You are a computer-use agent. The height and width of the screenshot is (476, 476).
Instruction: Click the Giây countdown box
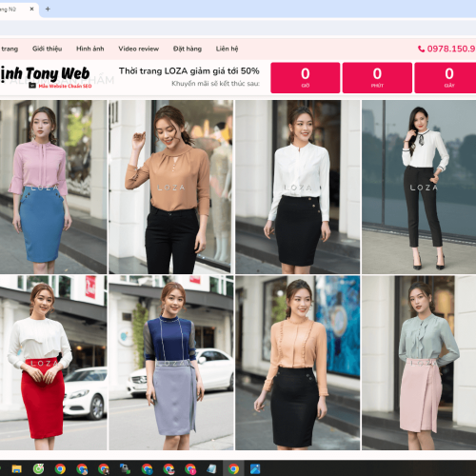446,78
